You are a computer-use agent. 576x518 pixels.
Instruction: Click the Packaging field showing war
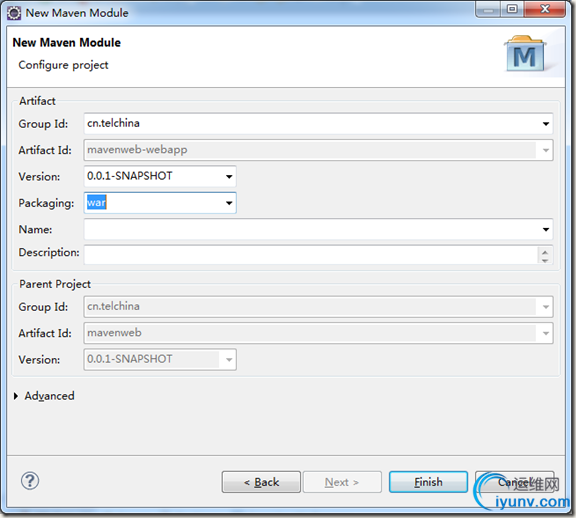160,203
